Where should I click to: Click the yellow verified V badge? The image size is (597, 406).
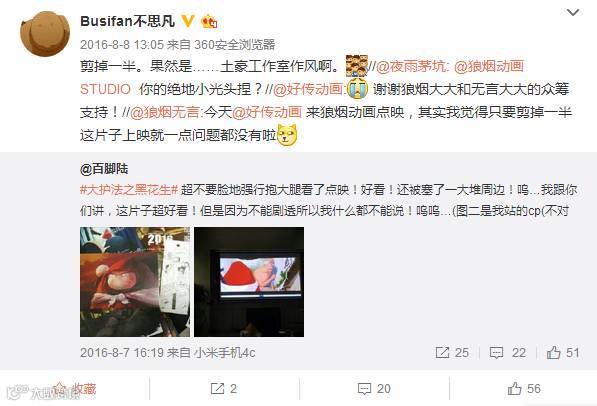188,21
